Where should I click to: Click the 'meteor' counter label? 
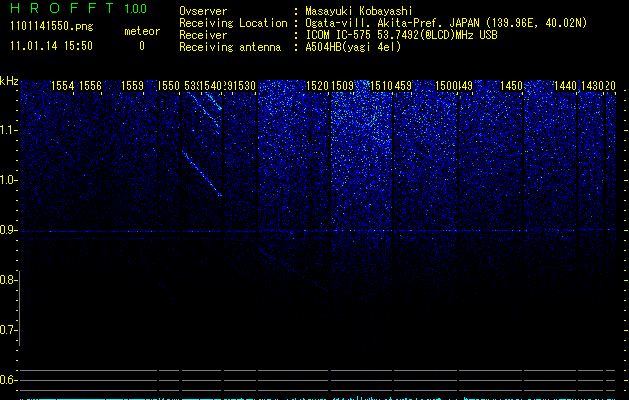coord(142,31)
